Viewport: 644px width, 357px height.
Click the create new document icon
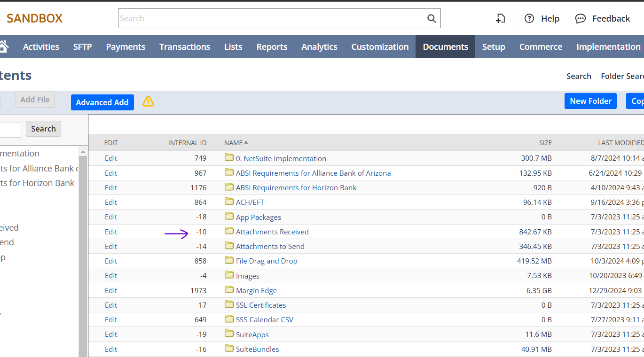click(x=501, y=18)
